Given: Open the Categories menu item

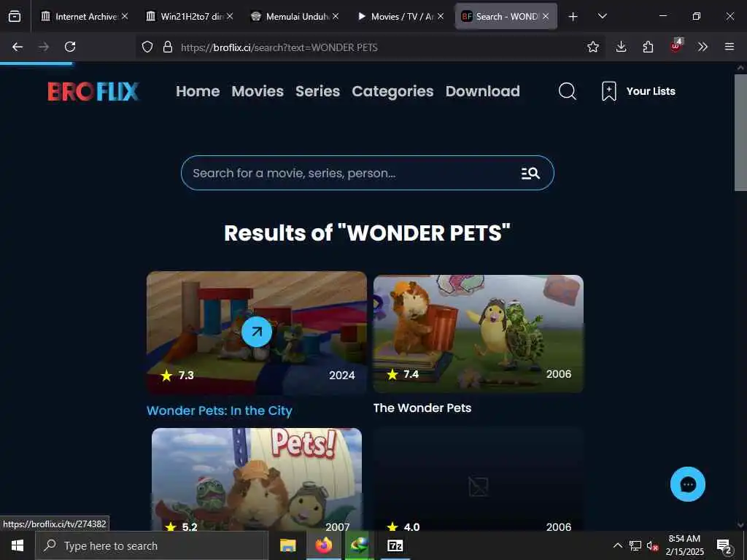Looking at the screenshot, I should pos(392,91).
